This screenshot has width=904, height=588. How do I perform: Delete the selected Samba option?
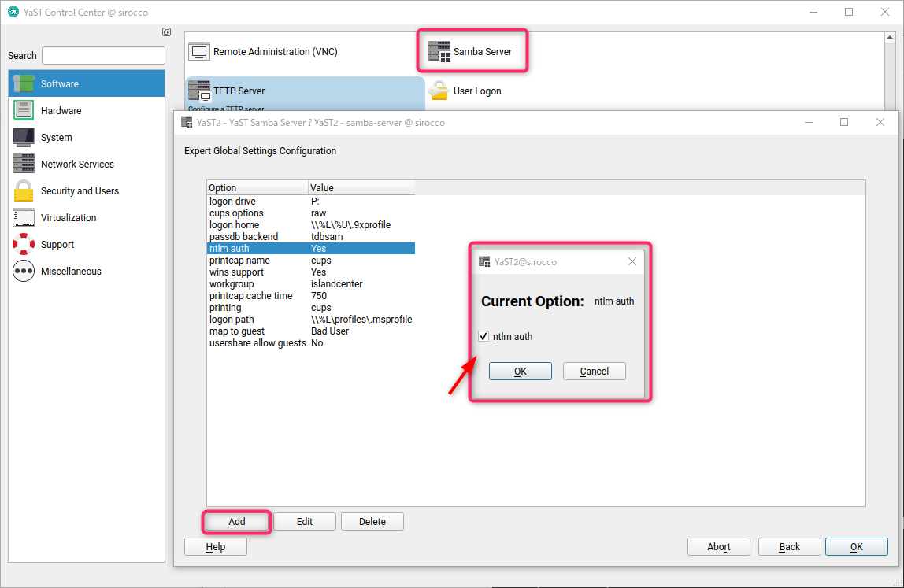[x=372, y=522]
